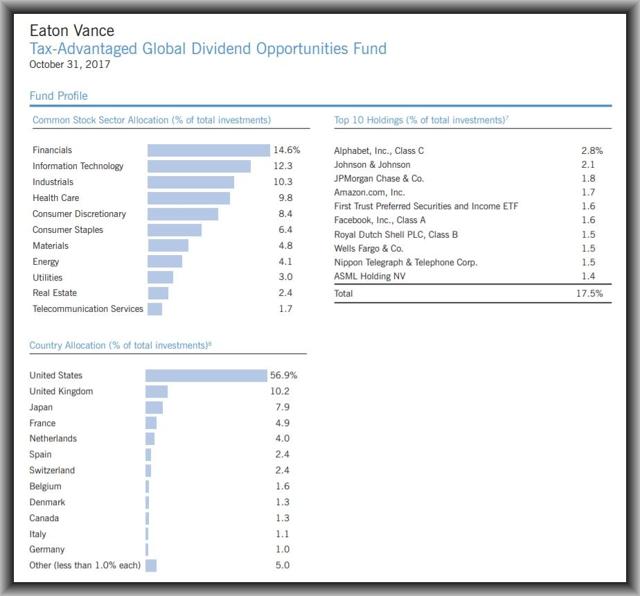Click the Belgium country label
Image resolution: width=640 pixels, height=596 pixels.
click(x=45, y=487)
